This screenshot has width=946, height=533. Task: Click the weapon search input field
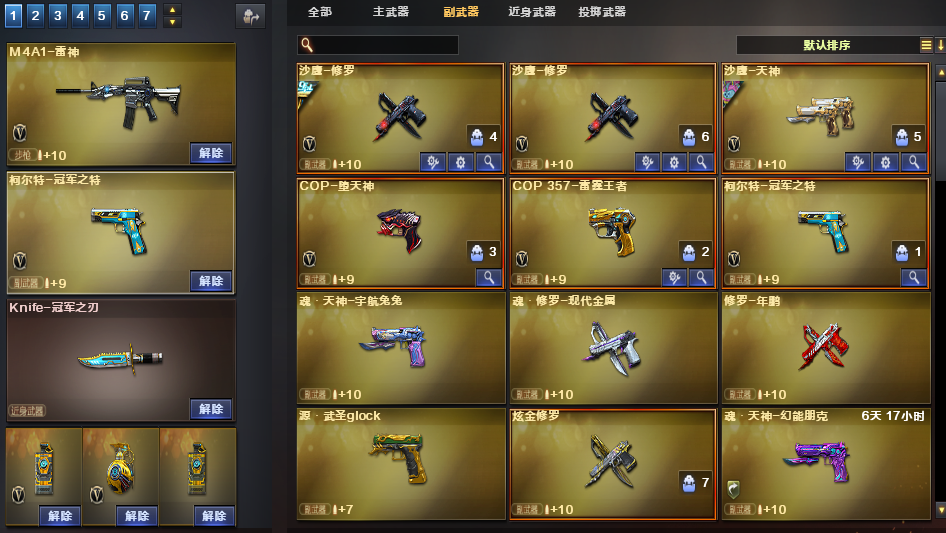click(x=378, y=45)
